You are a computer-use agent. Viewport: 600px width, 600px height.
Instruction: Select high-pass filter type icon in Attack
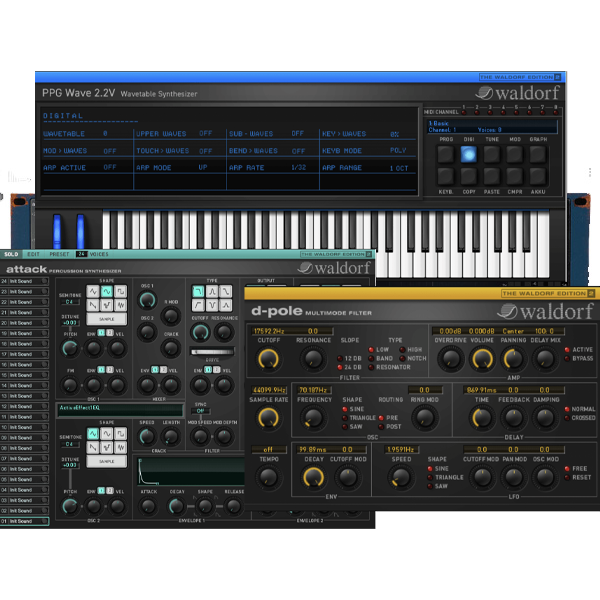(198, 305)
